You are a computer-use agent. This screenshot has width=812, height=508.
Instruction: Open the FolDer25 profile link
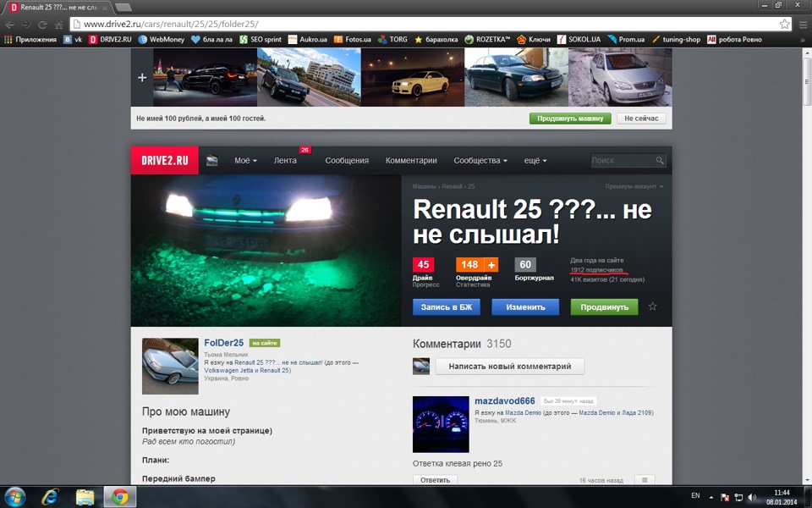point(223,343)
